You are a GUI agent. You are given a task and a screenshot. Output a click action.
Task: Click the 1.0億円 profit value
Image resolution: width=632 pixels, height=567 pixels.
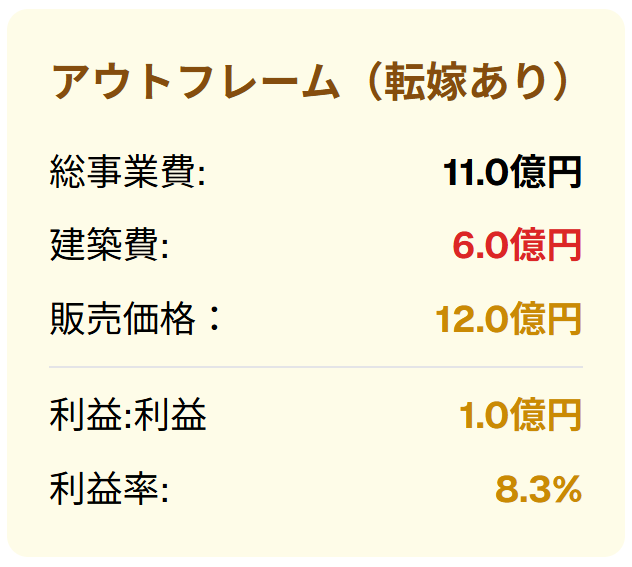(x=520, y=414)
